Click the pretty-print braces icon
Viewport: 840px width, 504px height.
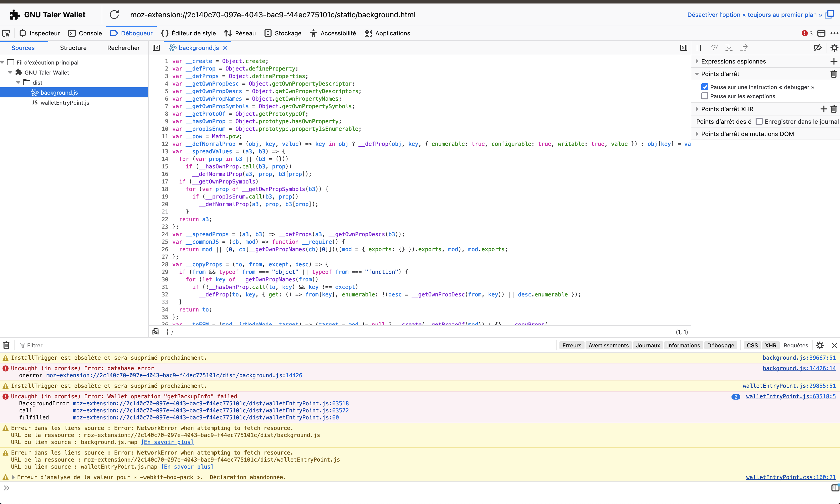[170, 332]
